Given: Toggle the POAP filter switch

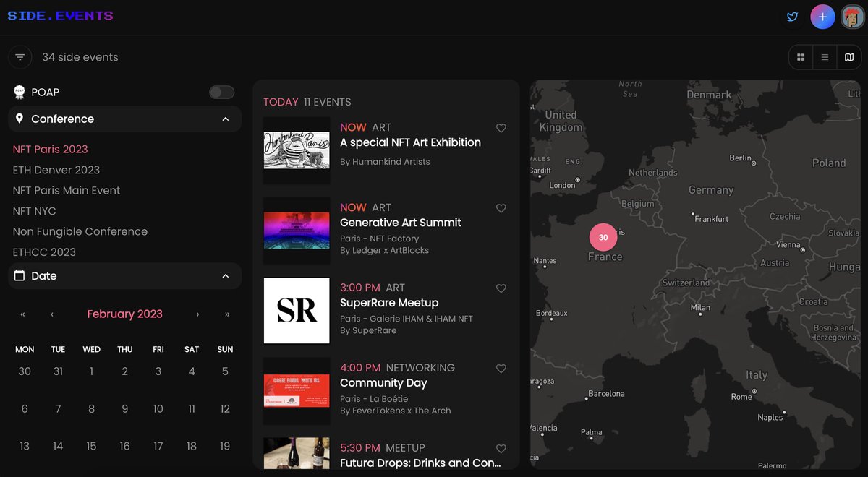Looking at the screenshot, I should 221,92.
